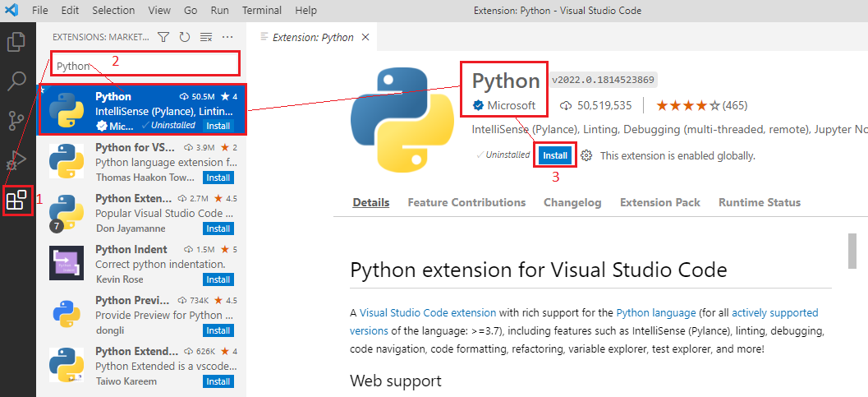The image size is (868, 397).
Task: Switch to the Changelog tab
Action: [572, 203]
